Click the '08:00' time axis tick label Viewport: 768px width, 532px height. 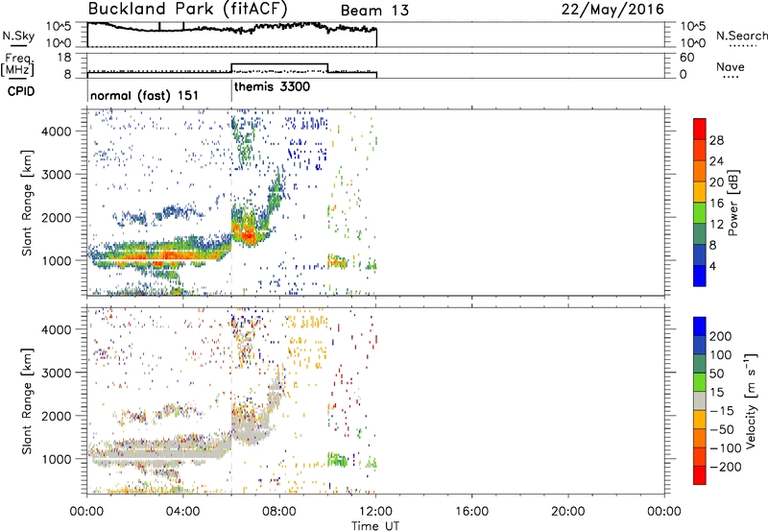pos(279,512)
